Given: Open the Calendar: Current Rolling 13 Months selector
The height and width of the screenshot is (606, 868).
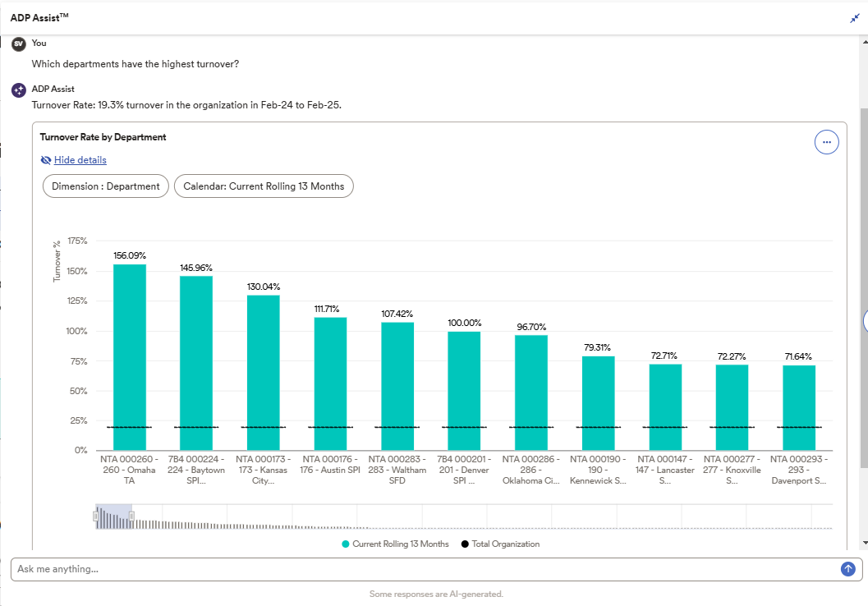Looking at the screenshot, I should pyautogui.click(x=264, y=186).
